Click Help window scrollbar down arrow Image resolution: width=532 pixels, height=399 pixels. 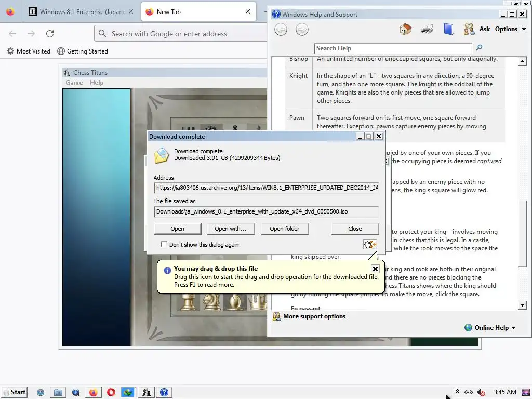522,305
